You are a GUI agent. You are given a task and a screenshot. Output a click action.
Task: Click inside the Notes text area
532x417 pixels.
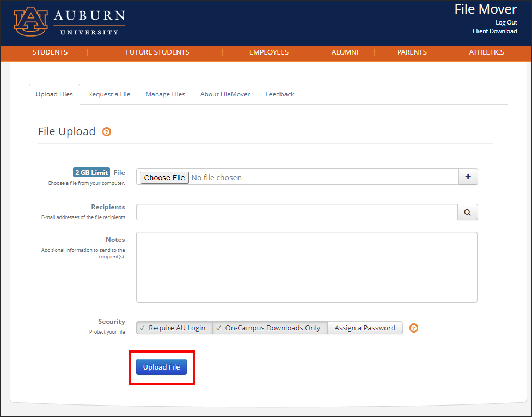(307, 267)
